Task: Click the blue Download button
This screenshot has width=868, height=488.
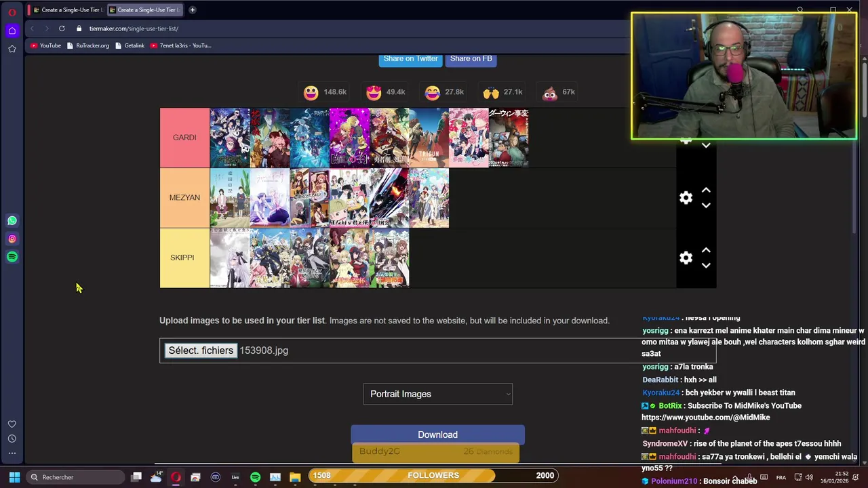Action: click(x=437, y=434)
